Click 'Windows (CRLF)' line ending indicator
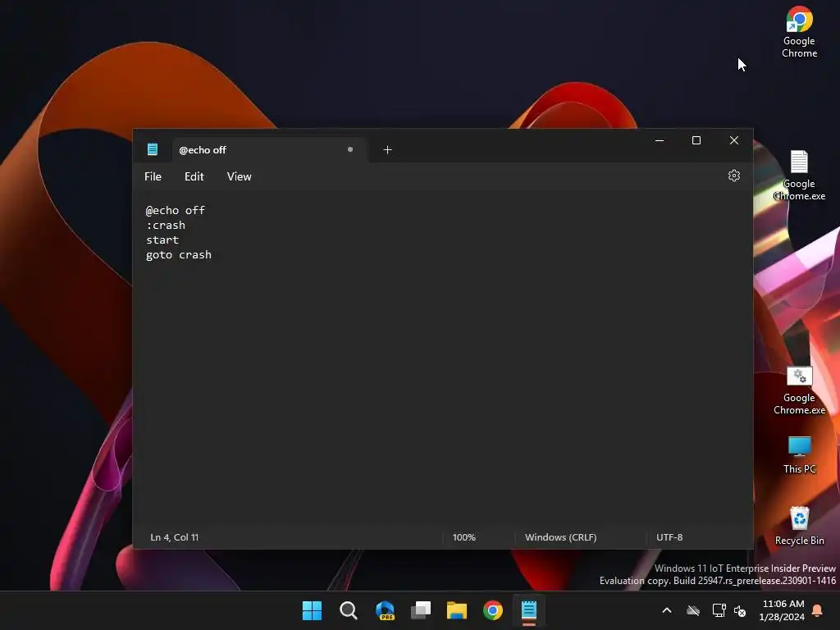840x630 pixels. click(561, 537)
